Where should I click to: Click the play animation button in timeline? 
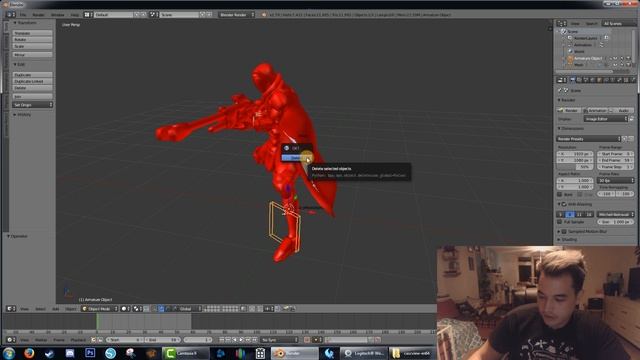[x=241, y=340]
